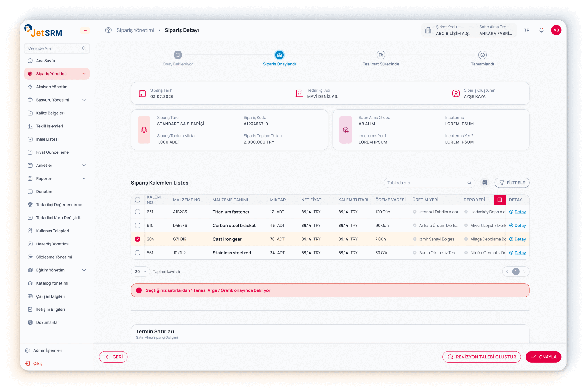This screenshot has width=588, height=392.
Task: Open Teklif İşlemleri in the sidebar
Action: pos(50,126)
